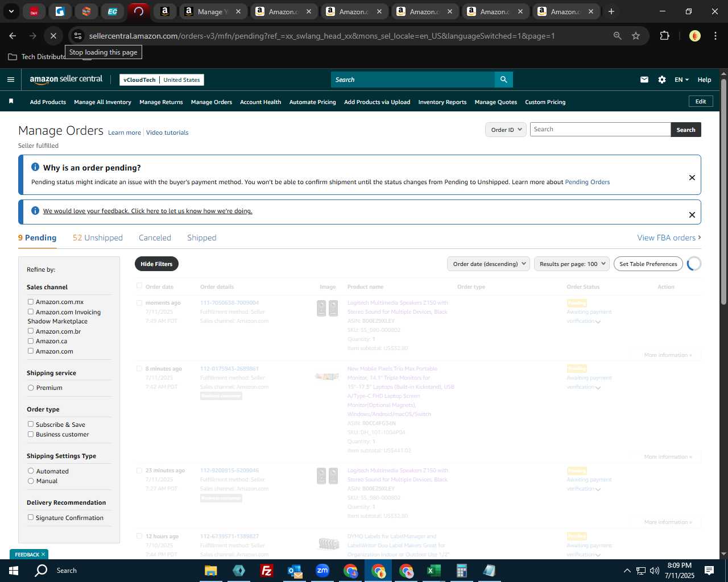Screen dimensions: 728x582
Task: Open the Order ID search type dropdown
Action: click(506, 130)
